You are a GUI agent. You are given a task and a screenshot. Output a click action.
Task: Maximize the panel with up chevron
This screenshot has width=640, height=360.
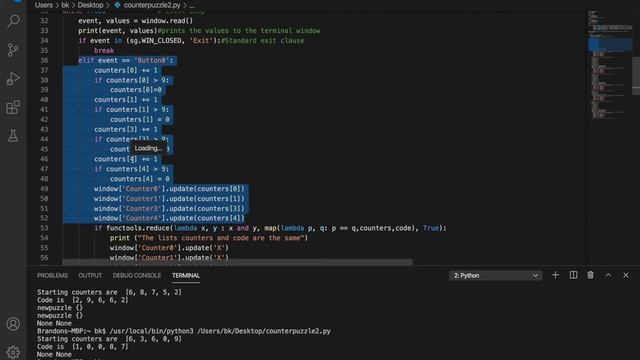[608, 275]
